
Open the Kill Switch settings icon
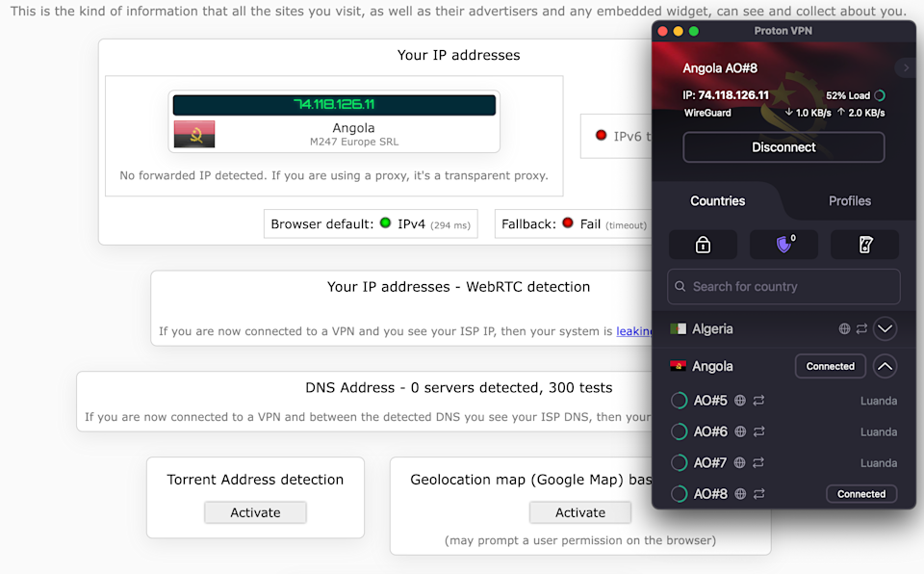[864, 245]
